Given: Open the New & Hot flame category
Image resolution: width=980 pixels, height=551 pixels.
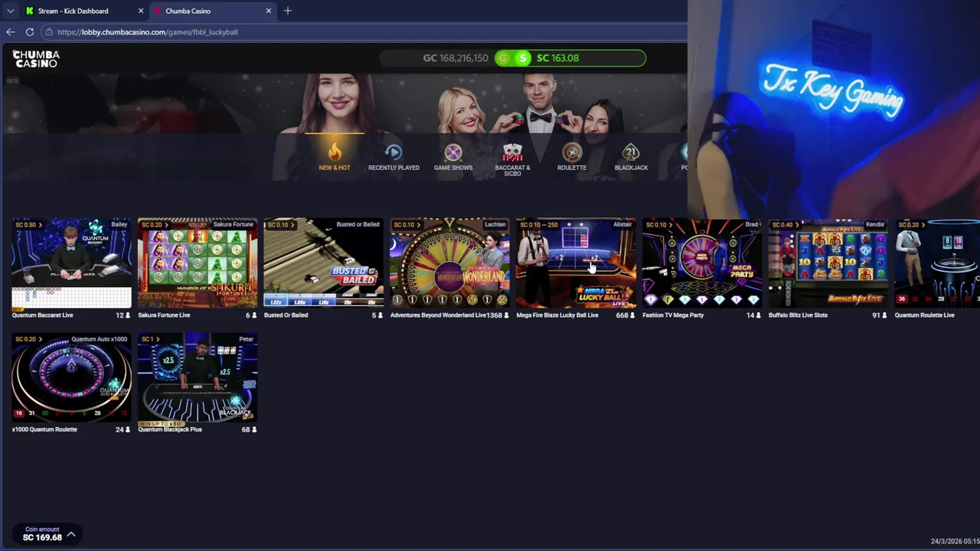Looking at the screenshot, I should click(335, 156).
